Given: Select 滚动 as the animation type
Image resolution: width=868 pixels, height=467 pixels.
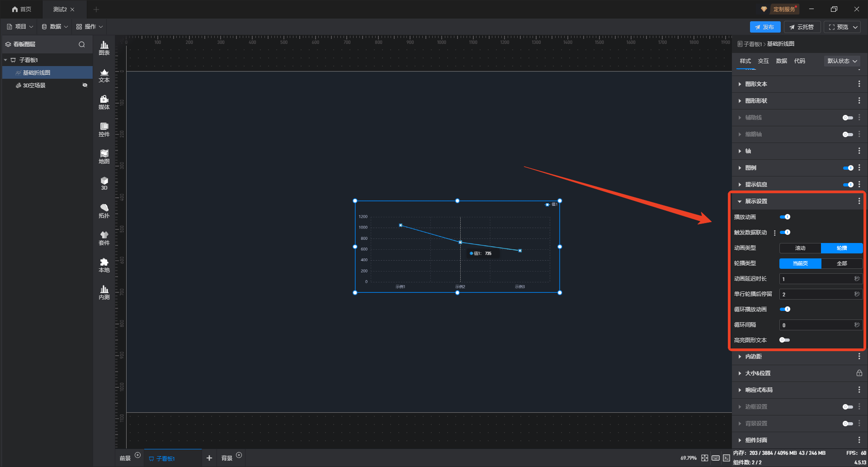Looking at the screenshot, I should pos(800,248).
